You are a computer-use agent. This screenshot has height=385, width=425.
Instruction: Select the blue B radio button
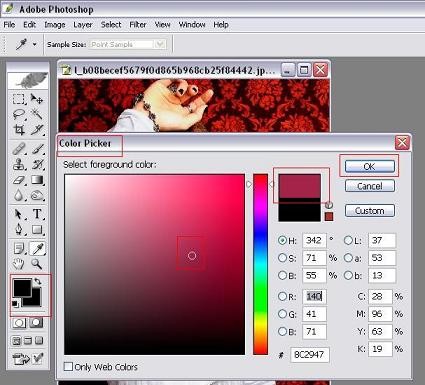282,332
